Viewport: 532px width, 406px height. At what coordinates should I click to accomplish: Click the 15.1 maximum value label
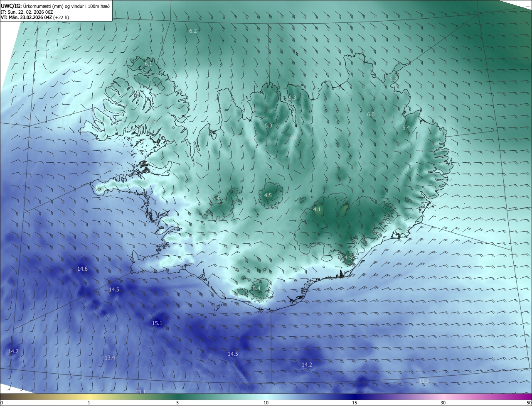pyautogui.click(x=157, y=323)
